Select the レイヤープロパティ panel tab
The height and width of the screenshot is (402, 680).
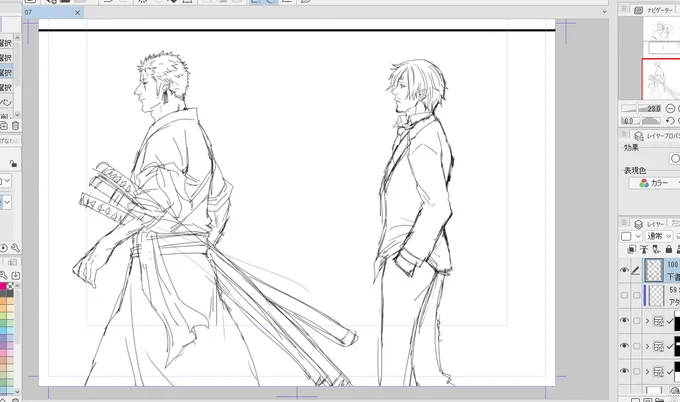[656, 136]
